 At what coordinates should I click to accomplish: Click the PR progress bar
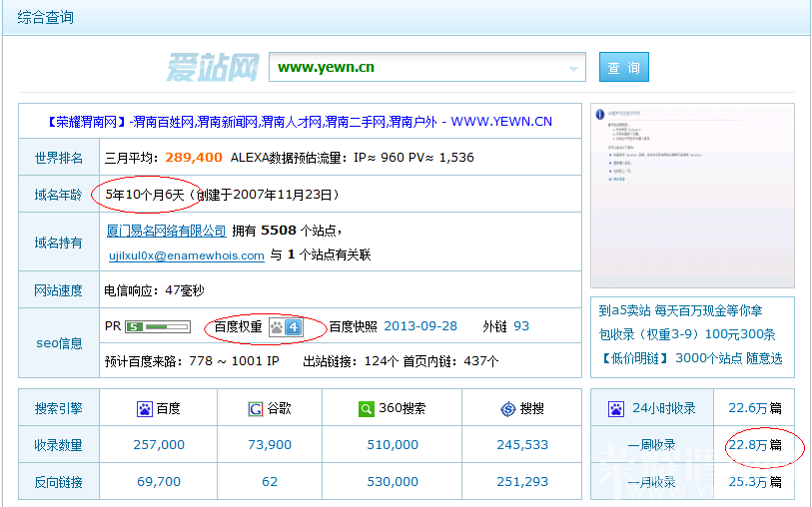click(167, 327)
